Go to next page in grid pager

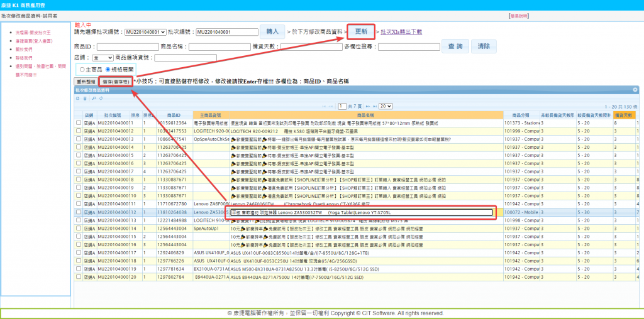(x=367, y=106)
